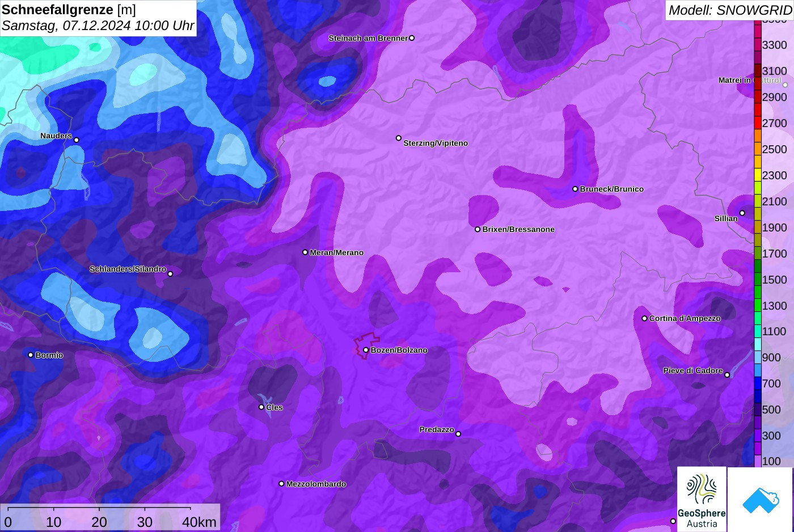Viewport: 794px width, 532px height.
Task: Select the legend value 1500
Action: pyautogui.click(x=774, y=280)
